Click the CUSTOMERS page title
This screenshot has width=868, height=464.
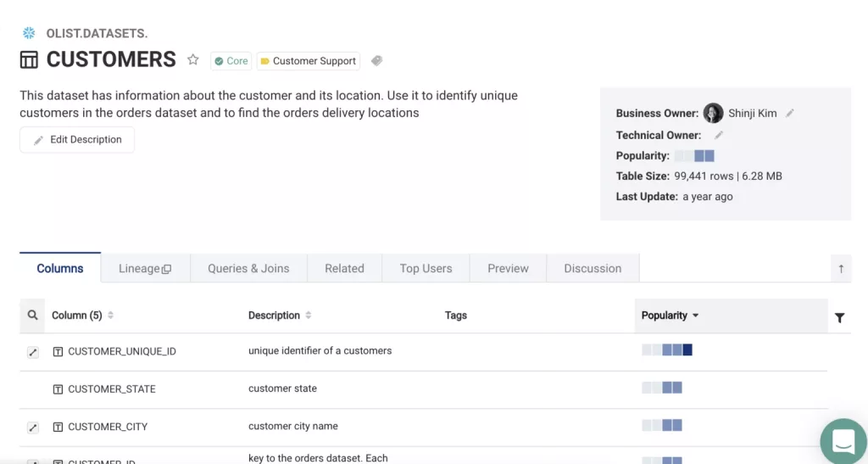(x=111, y=59)
